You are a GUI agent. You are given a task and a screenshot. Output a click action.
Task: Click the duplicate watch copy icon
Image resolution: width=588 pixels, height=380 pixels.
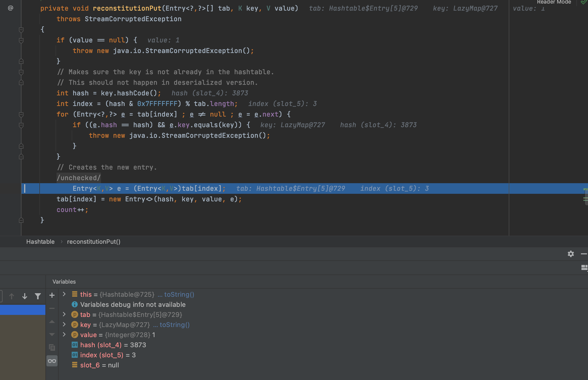tap(52, 347)
